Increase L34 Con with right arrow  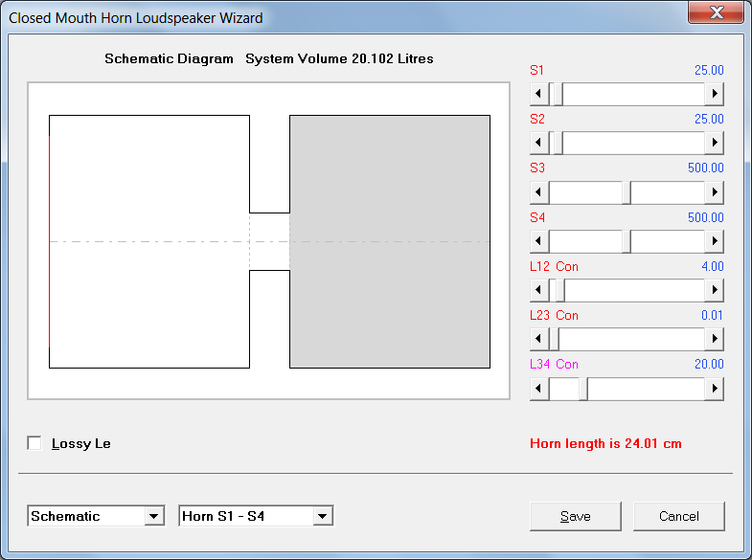click(x=714, y=389)
